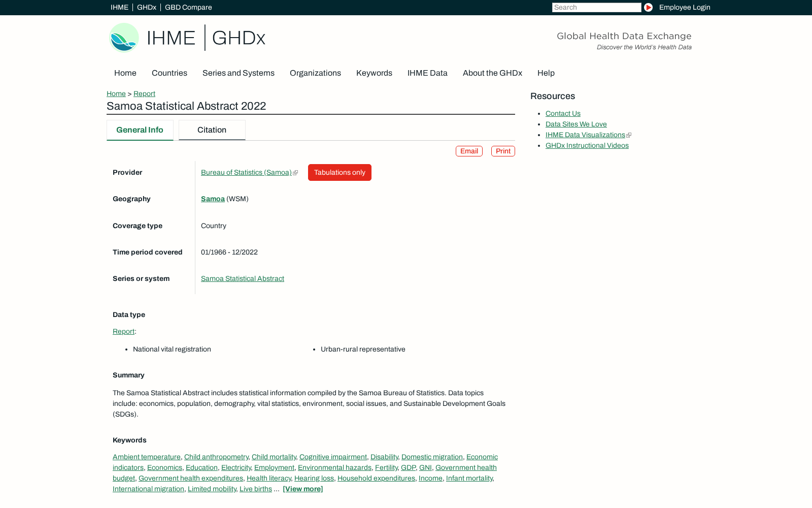Open the Fertility keyword link
The height and width of the screenshot is (508, 812).
click(x=386, y=468)
